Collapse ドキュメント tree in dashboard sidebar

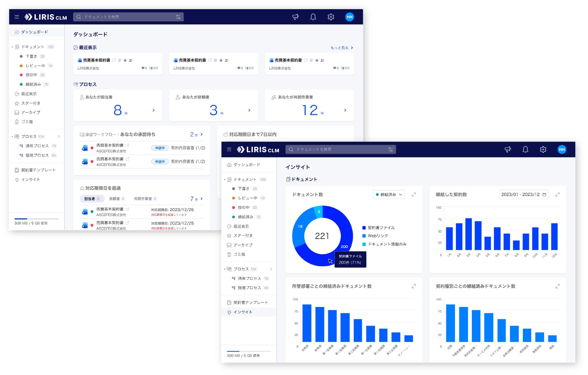[x=12, y=47]
